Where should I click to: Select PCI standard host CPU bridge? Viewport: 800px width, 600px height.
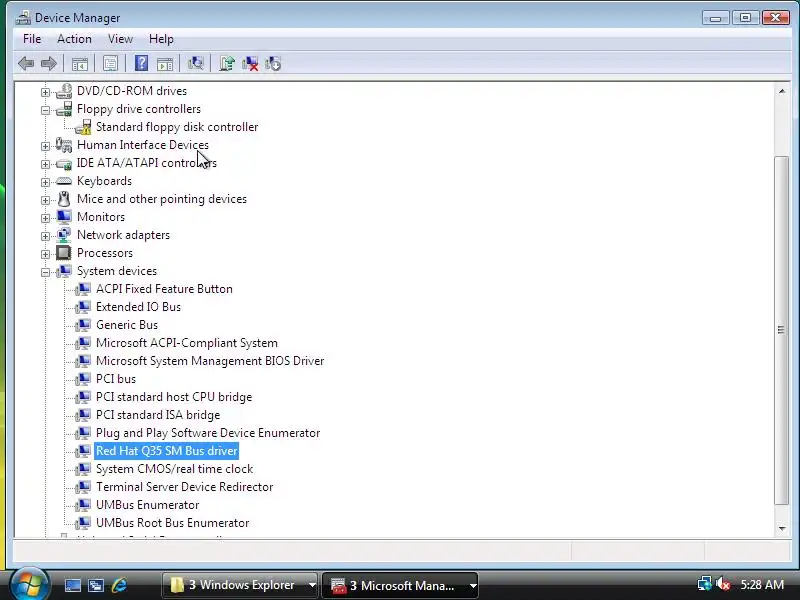174,397
